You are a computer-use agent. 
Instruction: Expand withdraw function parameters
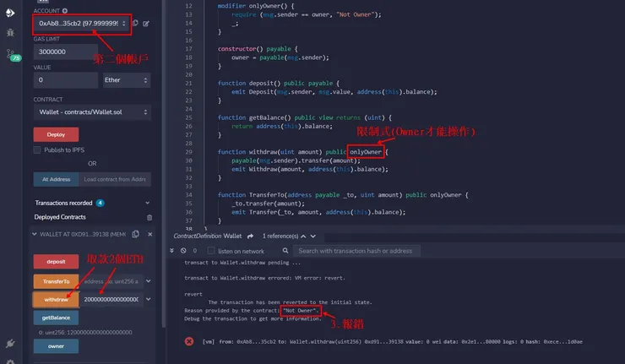pyautogui.click(x=149, y=299)
